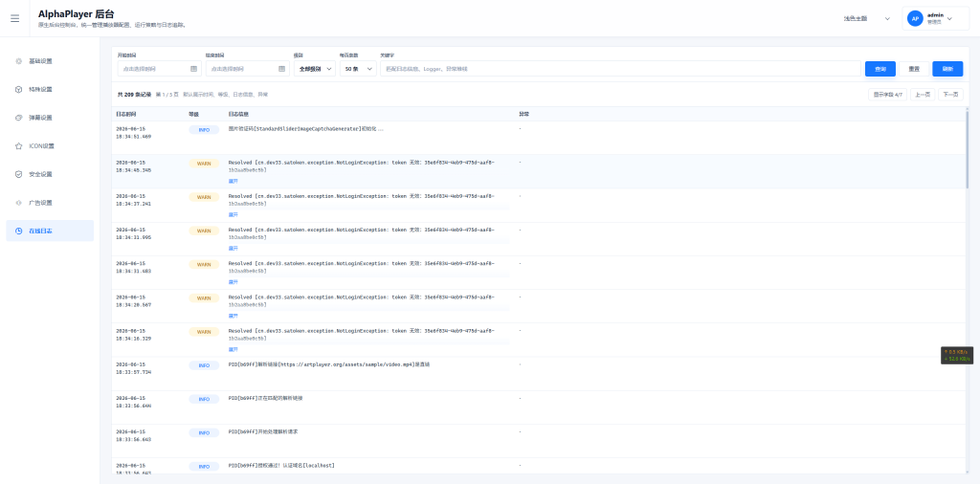
Task: Open the log level dropdown 全部级别
Action: pyautogui.click(x=314, y=69)
